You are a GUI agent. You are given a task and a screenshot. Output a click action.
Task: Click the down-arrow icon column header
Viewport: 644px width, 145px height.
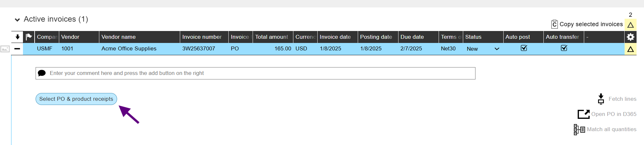[x=17, y=37]
